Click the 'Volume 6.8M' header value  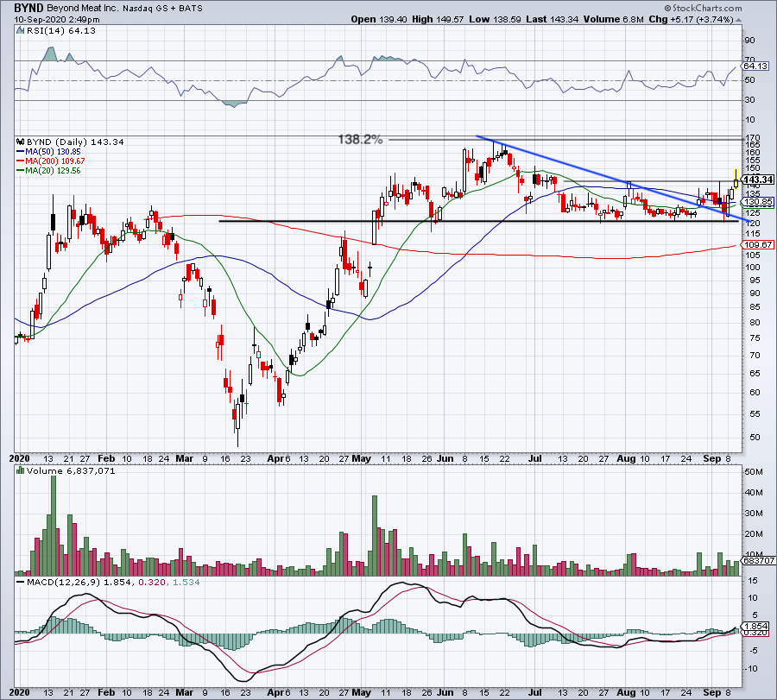613,19
